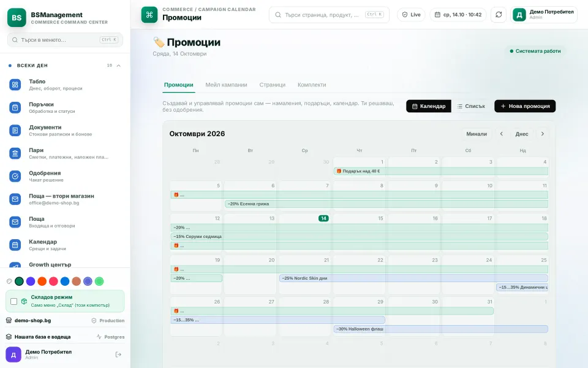This screenshot has width=588, height=368.
Task: Select the dark green theme swatch
Action: coord(19,282)
